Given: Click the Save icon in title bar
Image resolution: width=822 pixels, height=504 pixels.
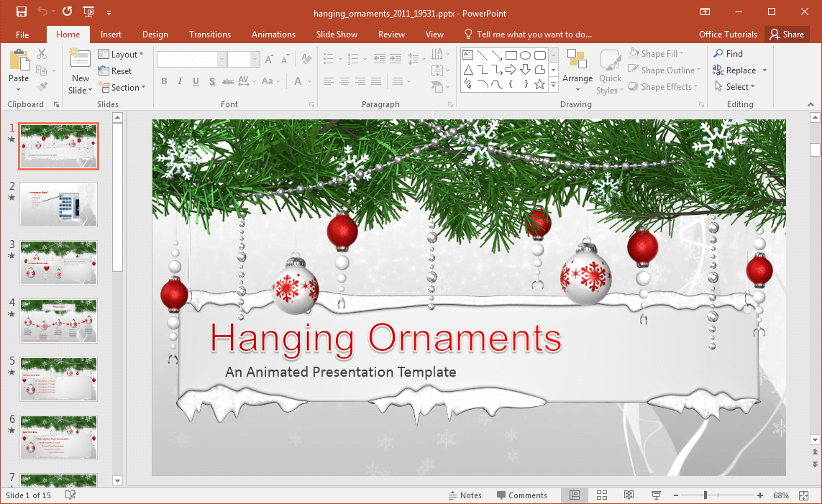Looking at the screenshot, I should (22, 12).
